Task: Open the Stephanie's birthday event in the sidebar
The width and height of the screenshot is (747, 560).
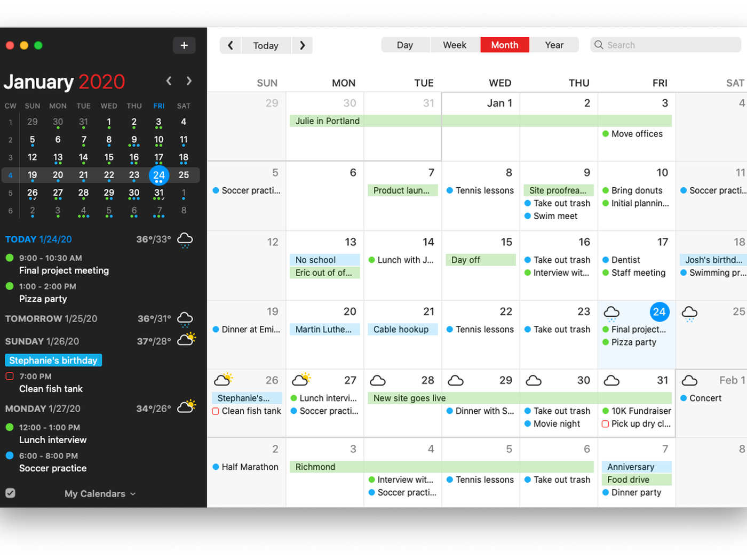Action: (53, 360)
